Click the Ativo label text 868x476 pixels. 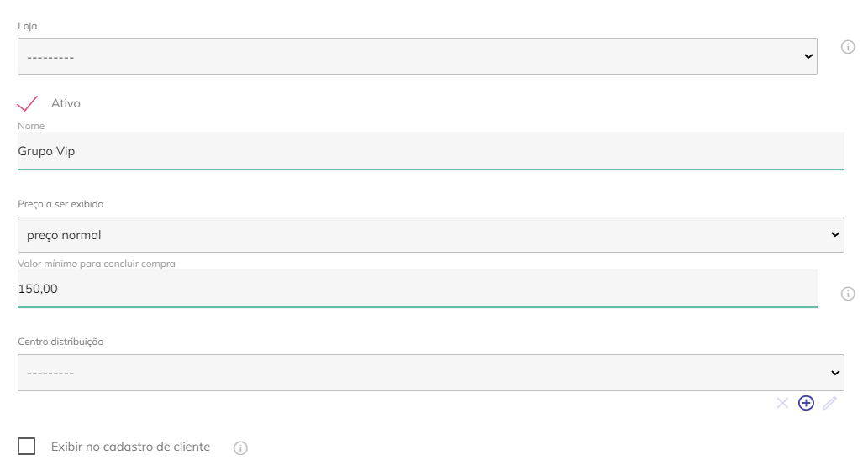click(x=66, y=103)
